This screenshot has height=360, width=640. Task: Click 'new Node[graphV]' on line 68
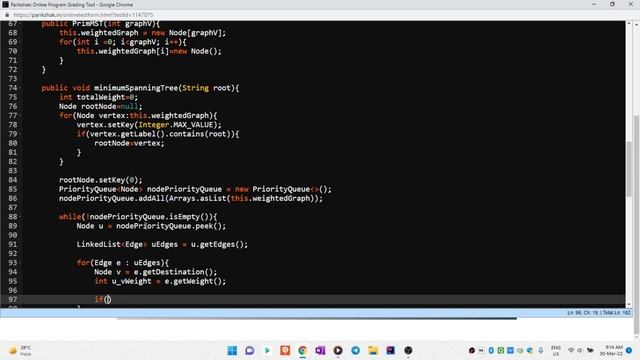point(186,33)
